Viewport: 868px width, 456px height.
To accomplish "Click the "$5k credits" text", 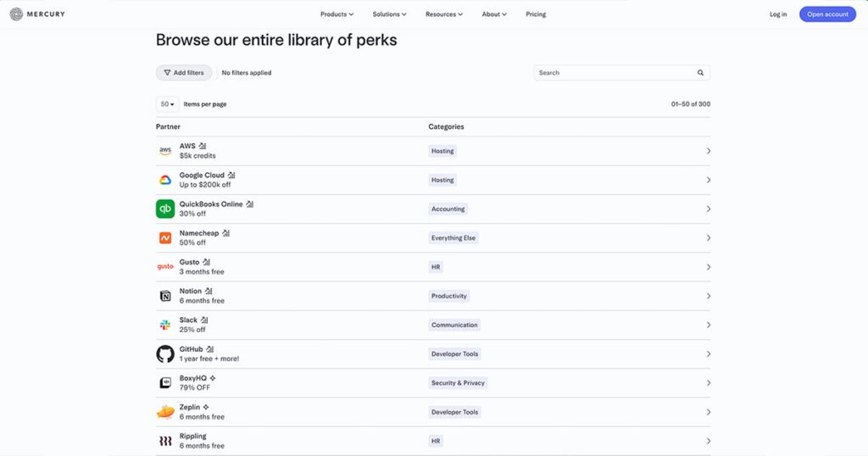I will pos(198,155).
